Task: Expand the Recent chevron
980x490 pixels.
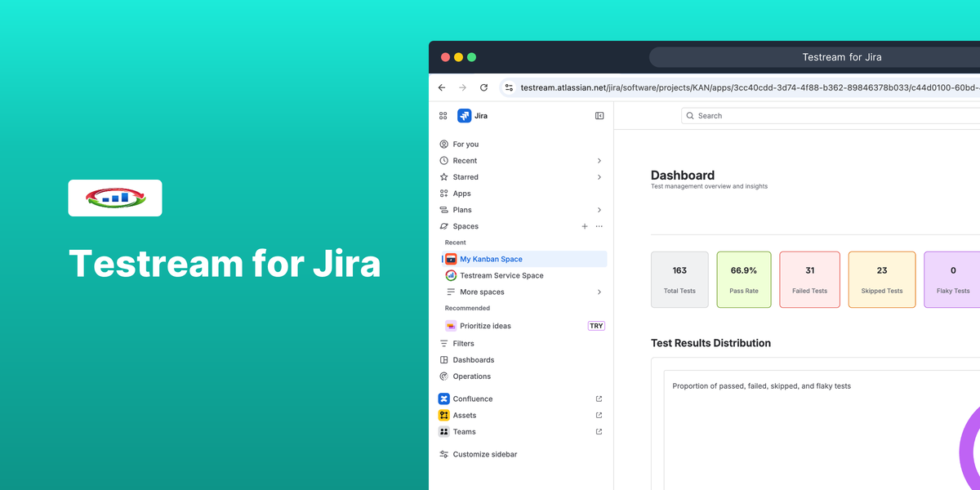Action: 599,161
